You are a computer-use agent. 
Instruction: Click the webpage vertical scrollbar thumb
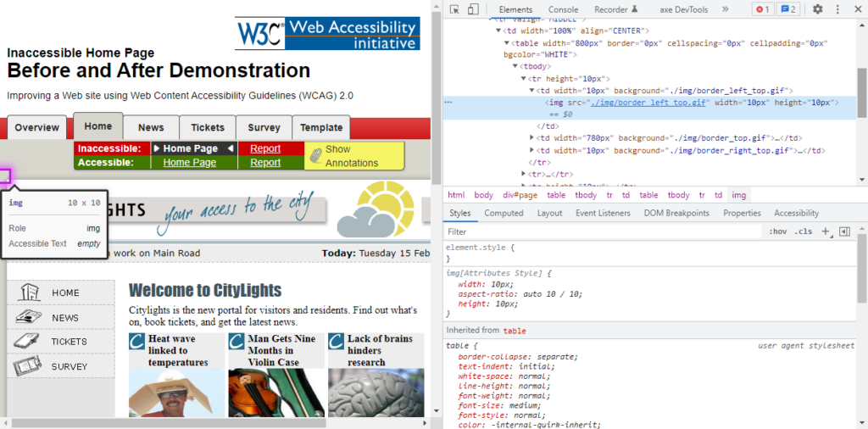[436, 100]
